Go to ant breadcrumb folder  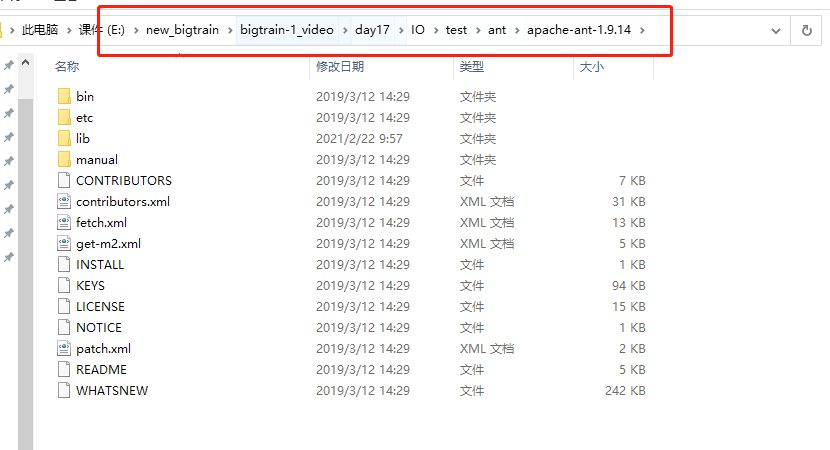497,30
